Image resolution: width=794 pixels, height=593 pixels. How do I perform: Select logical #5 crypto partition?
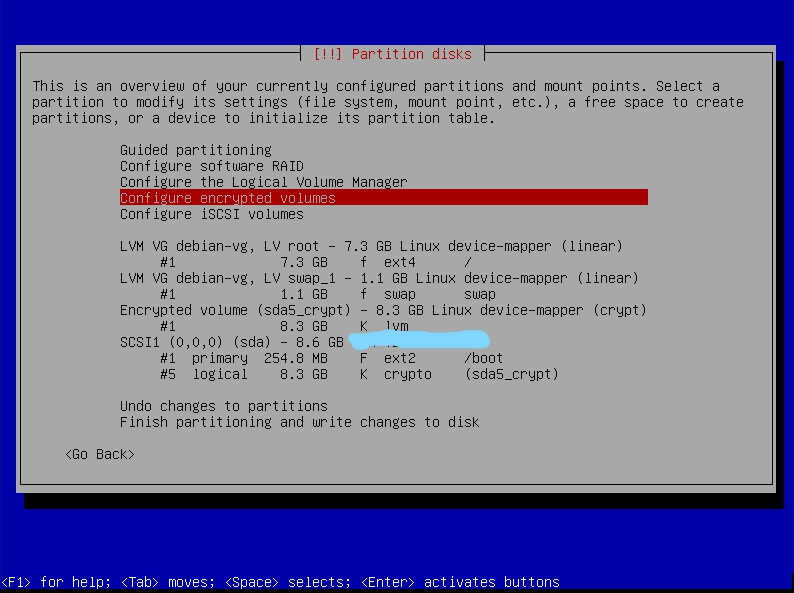[358, 374]
